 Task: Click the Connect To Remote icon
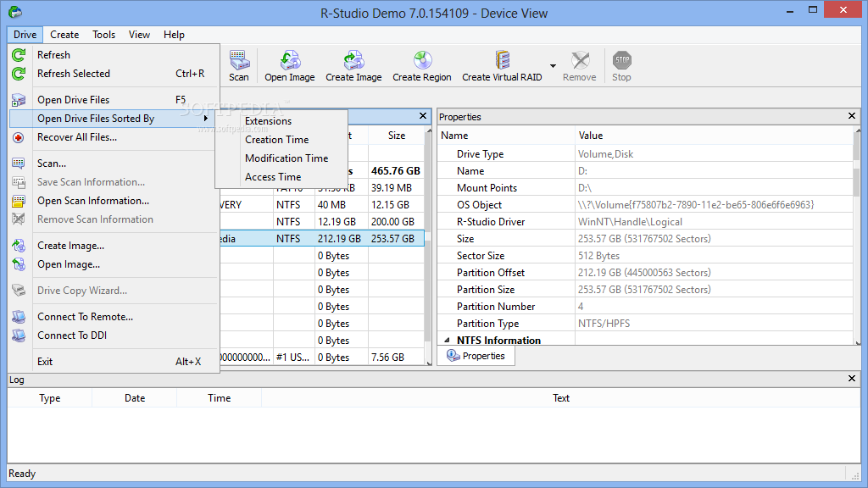[x=19, y=317]
